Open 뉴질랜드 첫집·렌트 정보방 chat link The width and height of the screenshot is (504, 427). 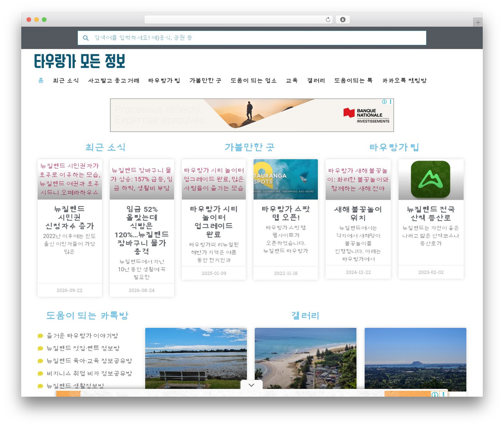(83, 348)
